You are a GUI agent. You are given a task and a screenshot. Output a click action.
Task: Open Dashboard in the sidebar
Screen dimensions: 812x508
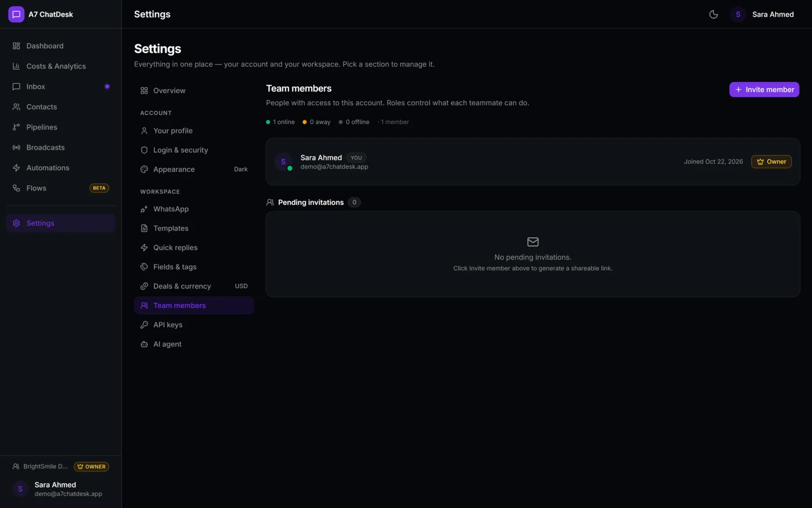pyautogui.click(x=61, y=46)
